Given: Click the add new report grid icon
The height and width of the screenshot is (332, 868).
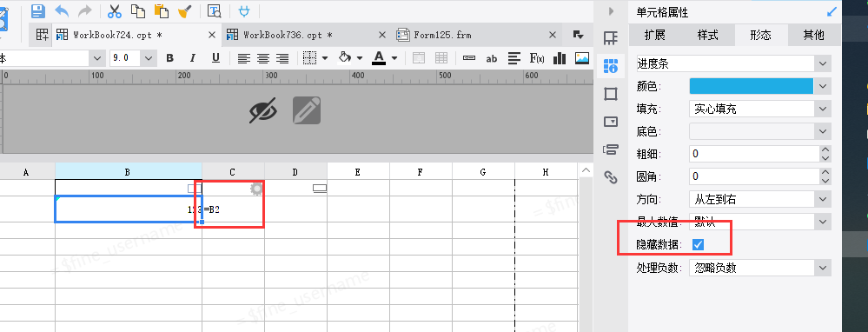Looking at the screenshot, I should point(43,35).
